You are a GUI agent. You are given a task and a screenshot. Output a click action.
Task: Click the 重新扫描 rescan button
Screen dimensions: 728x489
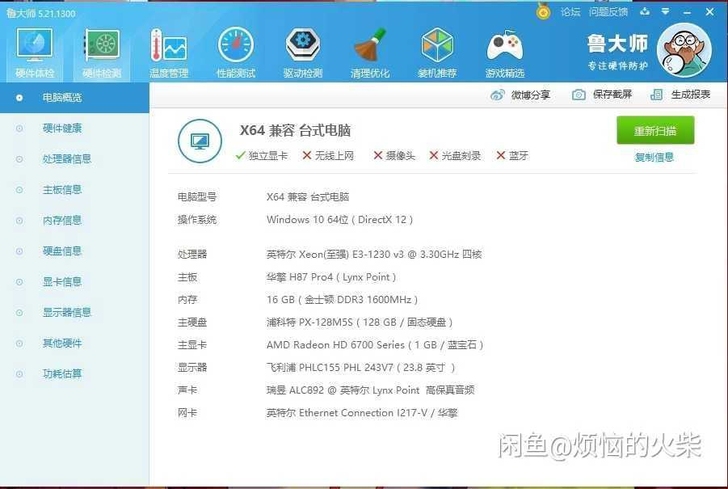(x=655, y=130)
